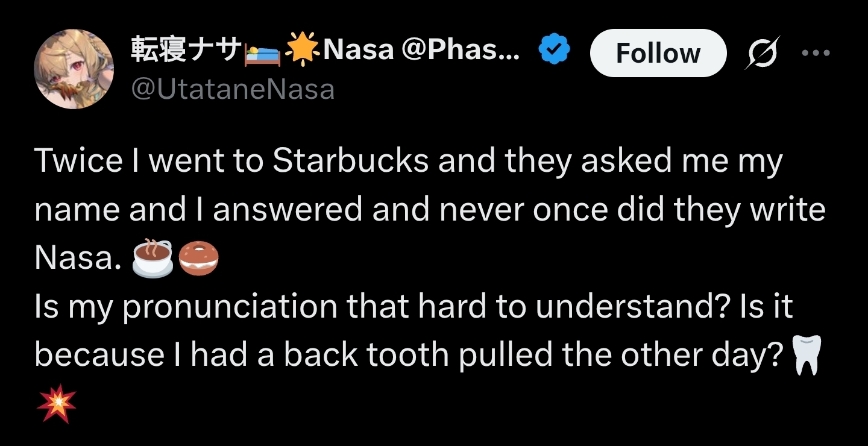
Task: Open the three-dot more options menu
Action: pyautogui.click(x=816, y=52)
